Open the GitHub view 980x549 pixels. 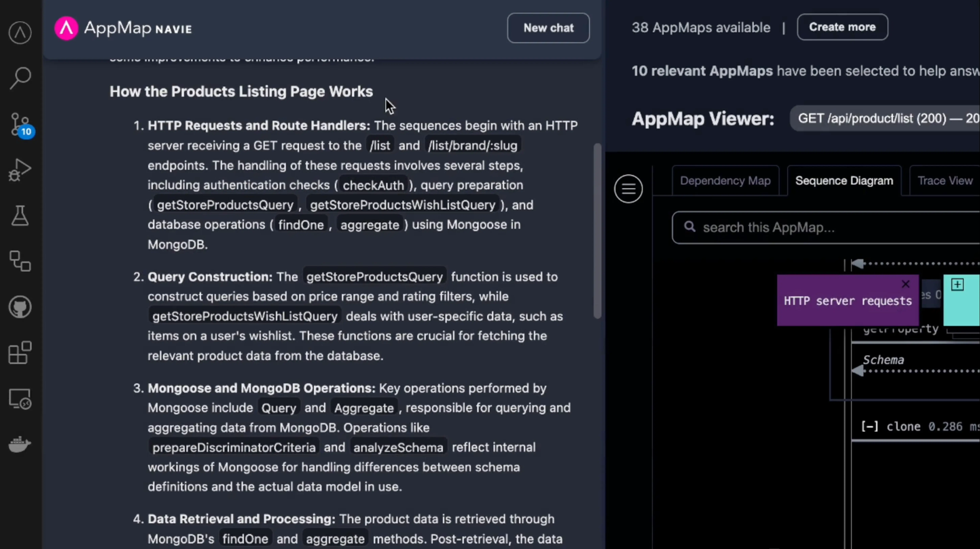[20, 307]
